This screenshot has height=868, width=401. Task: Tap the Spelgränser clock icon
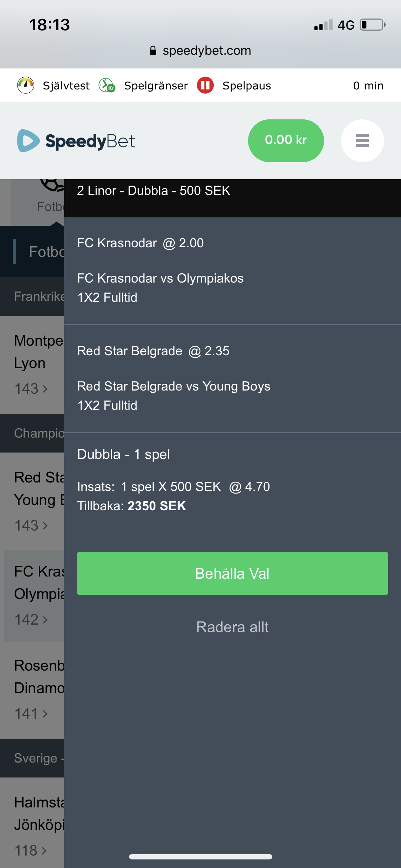pyautogui.click(x=107, y=86)
